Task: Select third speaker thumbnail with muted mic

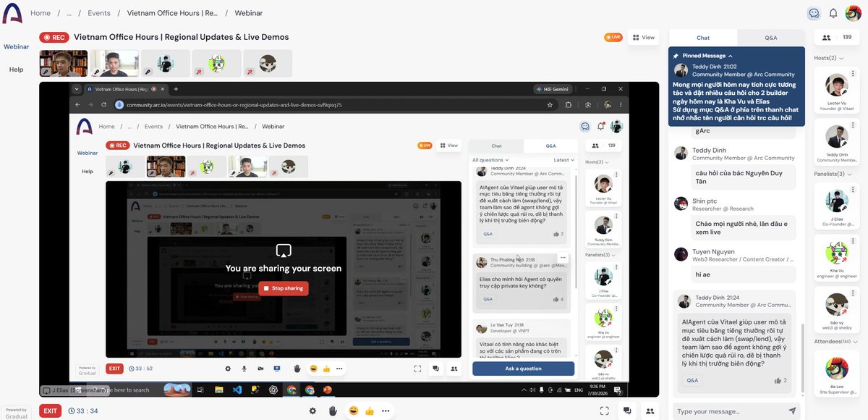Action: point(166,63)
